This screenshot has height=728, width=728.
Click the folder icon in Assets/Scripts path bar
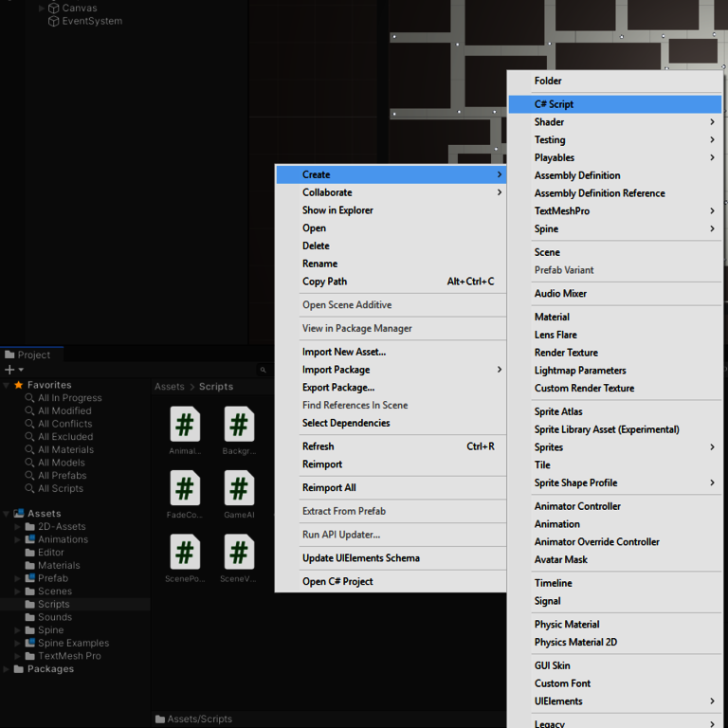coord(160,719)
